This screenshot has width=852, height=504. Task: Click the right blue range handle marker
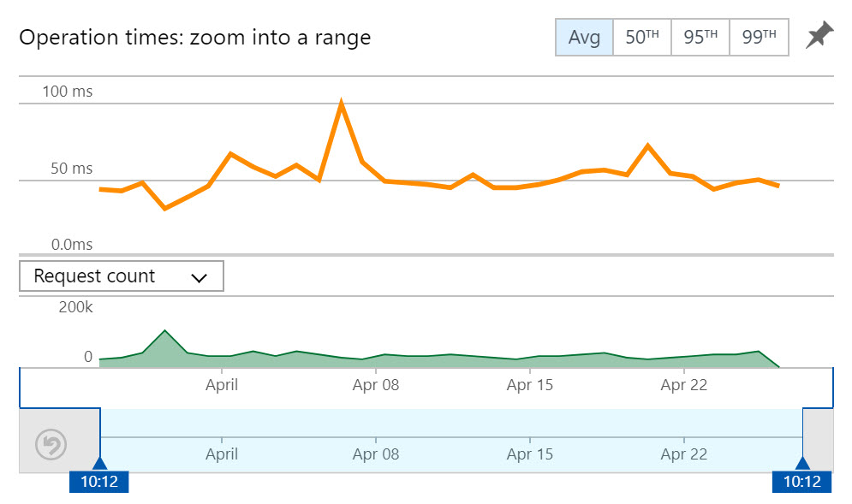(802, 465)
